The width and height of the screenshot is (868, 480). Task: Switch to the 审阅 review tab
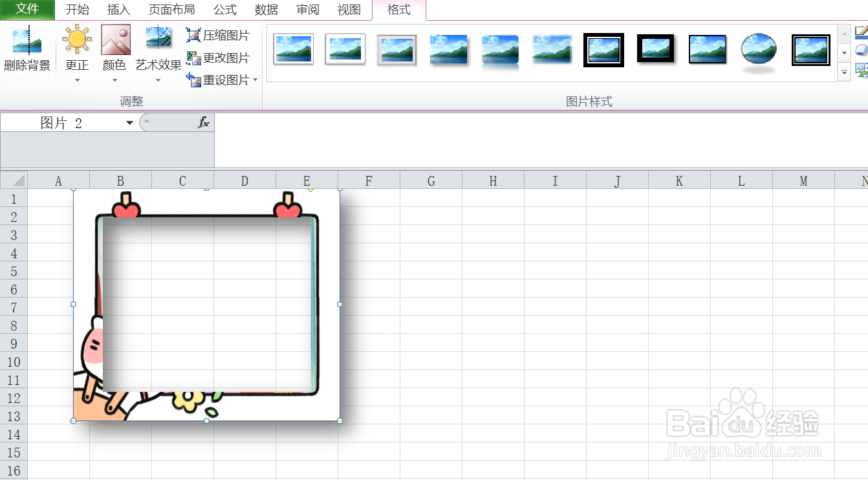point(308,10)
